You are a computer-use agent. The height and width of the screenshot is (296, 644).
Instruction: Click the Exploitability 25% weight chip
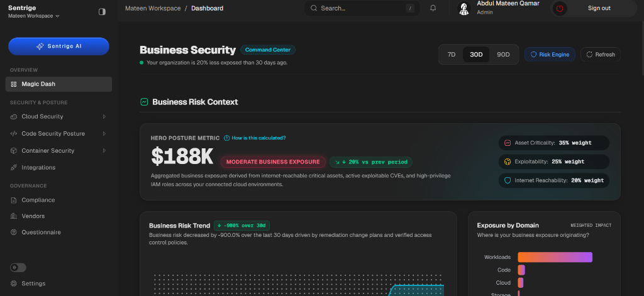pyautogui.click(x=554, y=162)
